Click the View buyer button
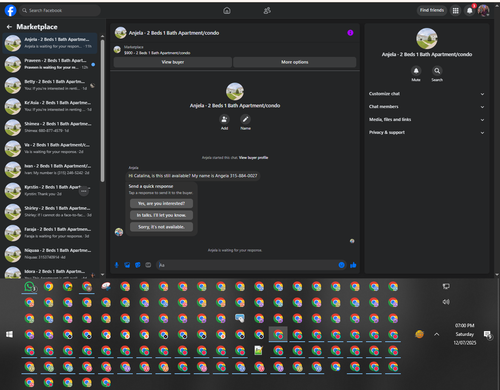The width and height of the screenshot is (500, 390). click(x=173, y=62)
